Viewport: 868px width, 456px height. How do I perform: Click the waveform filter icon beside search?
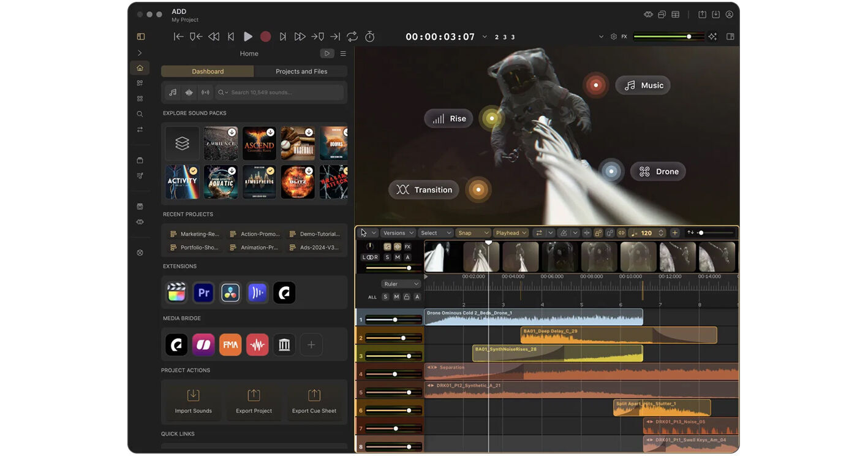(x=189, y=93)
